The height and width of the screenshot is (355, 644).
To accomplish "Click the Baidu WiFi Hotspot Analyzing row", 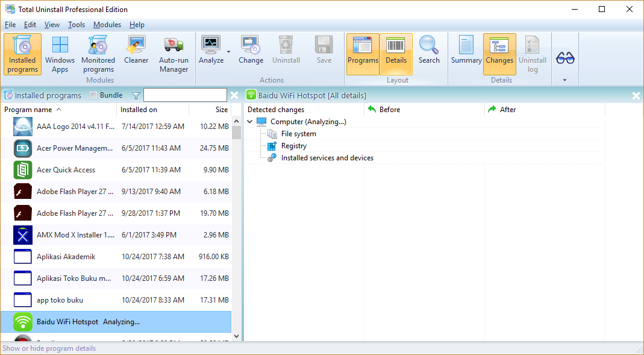I will pyautogui.click(x=116, y=322).
